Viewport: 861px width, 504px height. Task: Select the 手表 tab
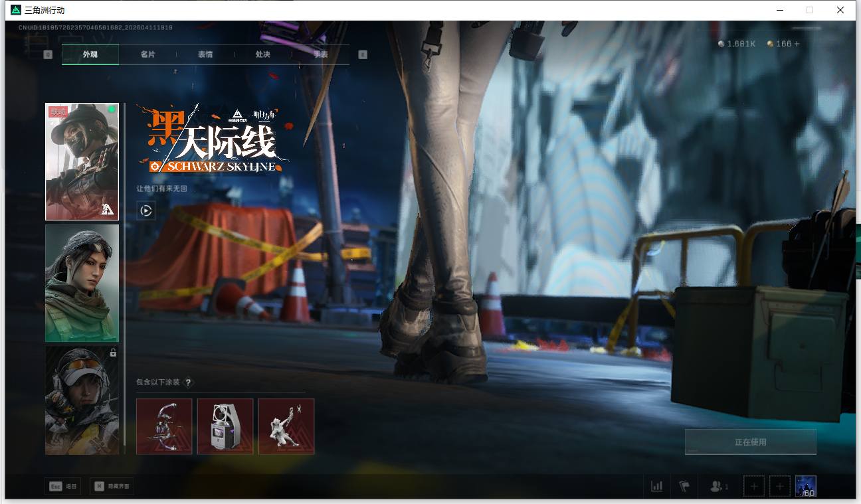pyautogui.click(x=321, y=54)
